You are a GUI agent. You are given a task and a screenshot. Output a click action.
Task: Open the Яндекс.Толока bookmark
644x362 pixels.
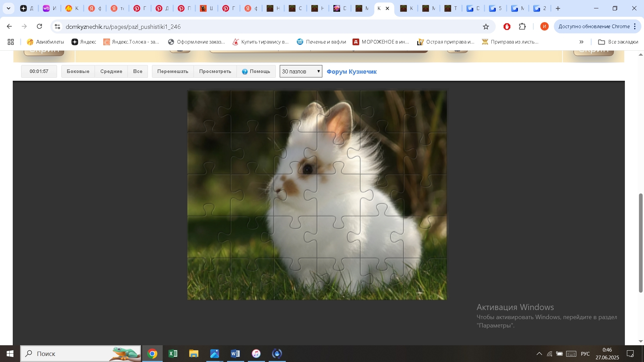tap(131, 42)
